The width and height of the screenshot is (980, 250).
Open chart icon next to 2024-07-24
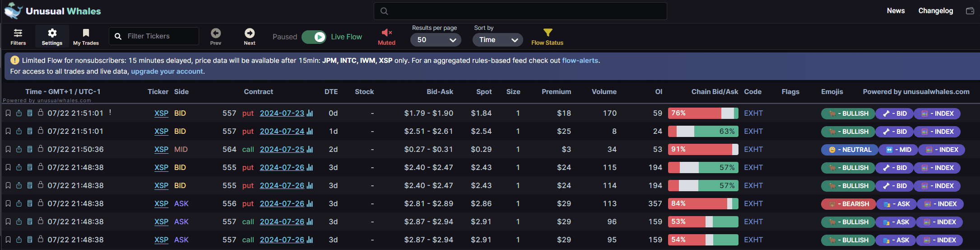(310, 131)
